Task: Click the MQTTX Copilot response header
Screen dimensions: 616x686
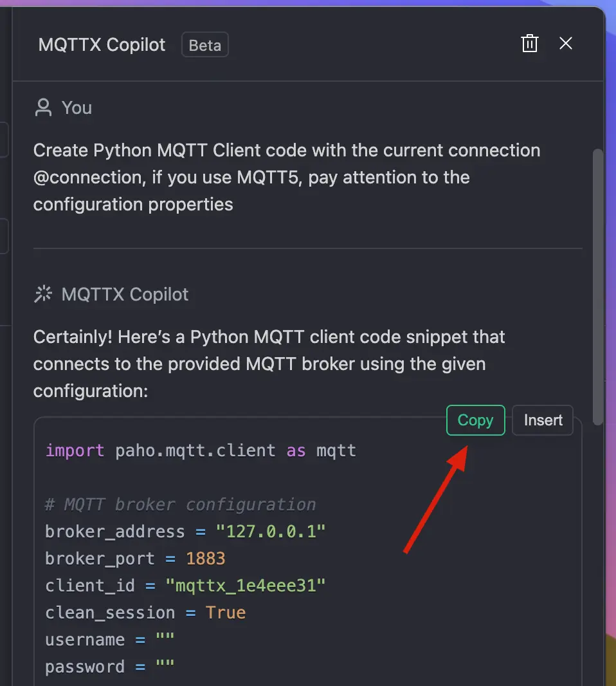Action: (x=125, y=293)
